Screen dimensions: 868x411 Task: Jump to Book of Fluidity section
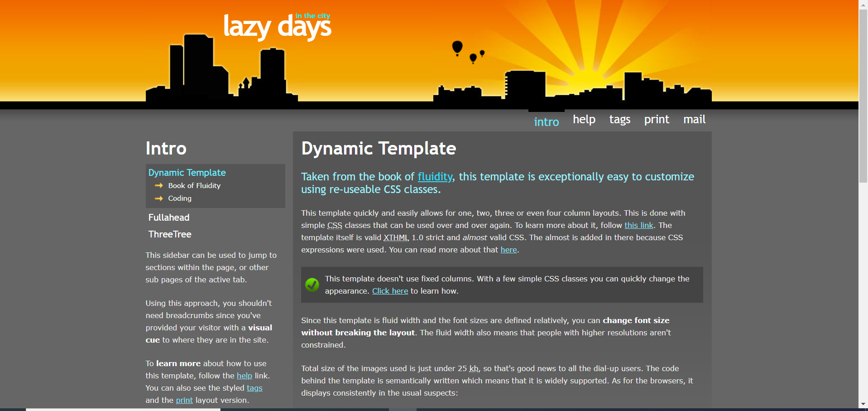194,186
